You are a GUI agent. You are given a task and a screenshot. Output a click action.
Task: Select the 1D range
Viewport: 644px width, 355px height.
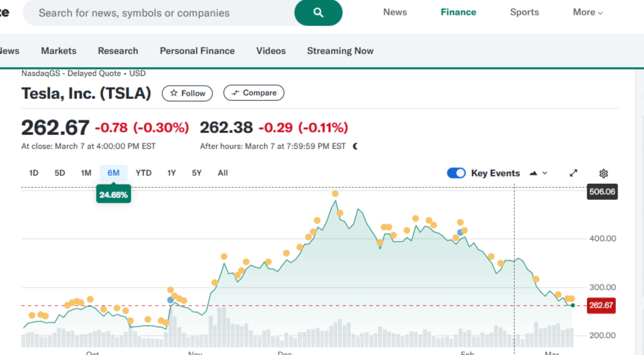pyautogui.click(x=33, y=172)
